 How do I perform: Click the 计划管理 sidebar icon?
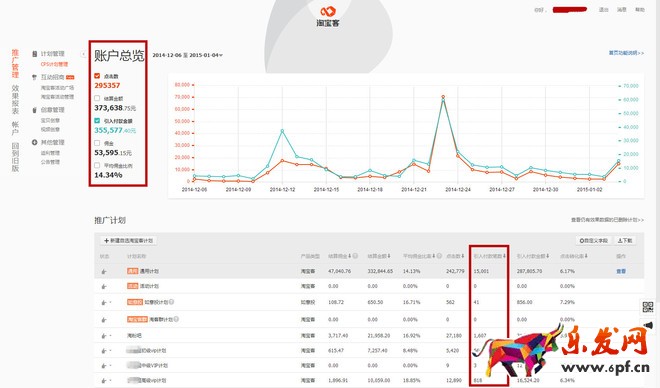point(35,54)
